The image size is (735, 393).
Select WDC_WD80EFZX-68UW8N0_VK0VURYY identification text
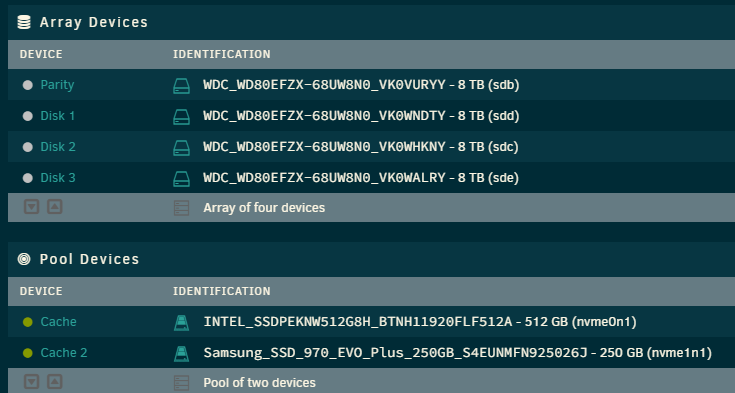[x=324, y=85]
